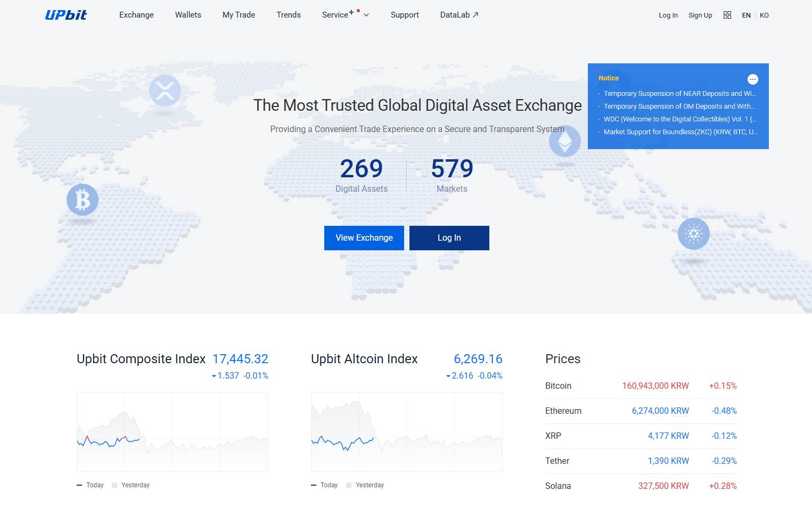812x507 pixels.
Task: Select the Solana price row
Action: point(641,486)
